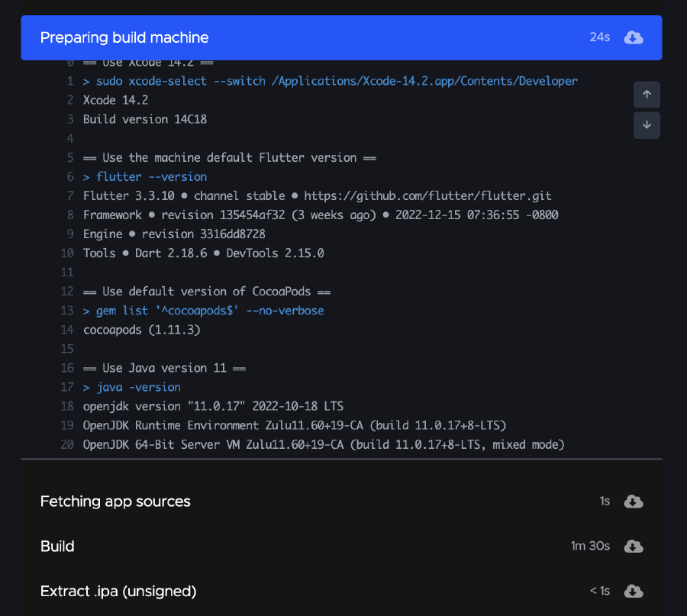Expand the Extract .ipa (unsigned) step
The width and height of the screenshot is (687, 616).
118,592
